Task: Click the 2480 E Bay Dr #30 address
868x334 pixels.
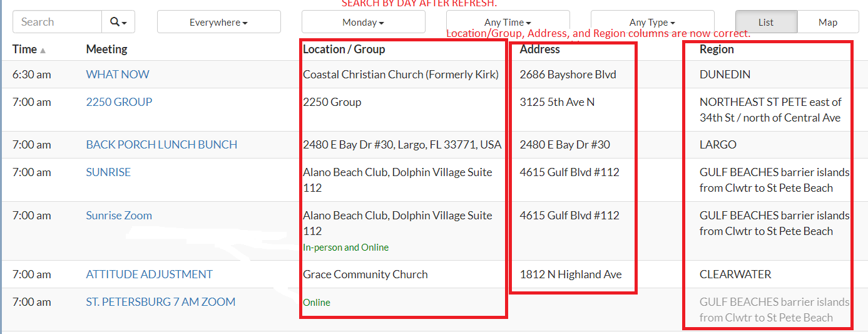Action: (564, 145)
